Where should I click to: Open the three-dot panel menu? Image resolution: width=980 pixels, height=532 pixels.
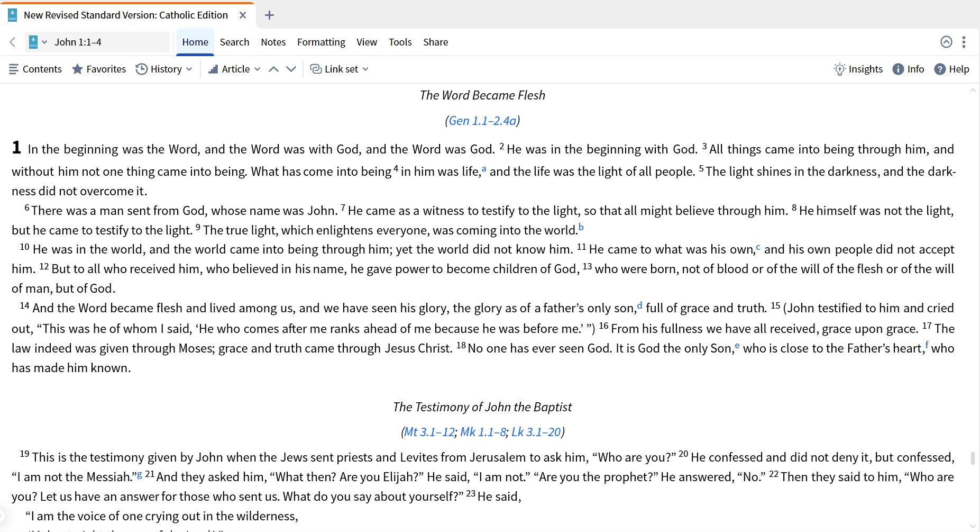click(x=964, y=42)
